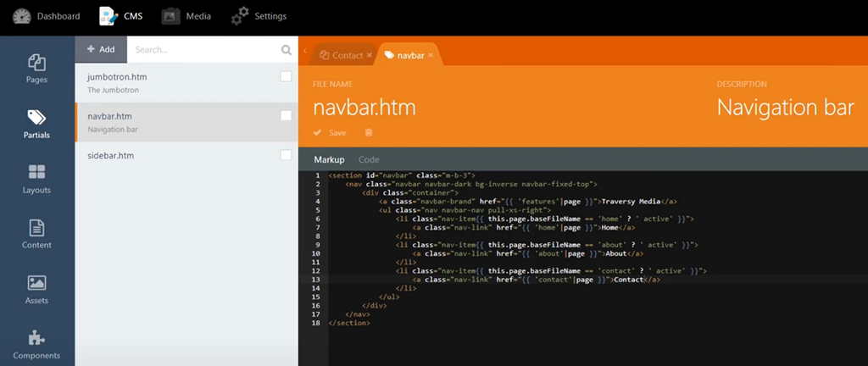This screenshot has height=366, width=868.
Task: Switch to the Code tab
Action: pos(369,159)
